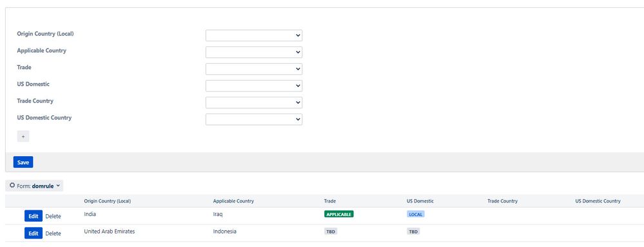The width and height of the screenshot is (644, 247).
Task: Edit the United Arab Emirates row
Action: click(x=34, y=233)
